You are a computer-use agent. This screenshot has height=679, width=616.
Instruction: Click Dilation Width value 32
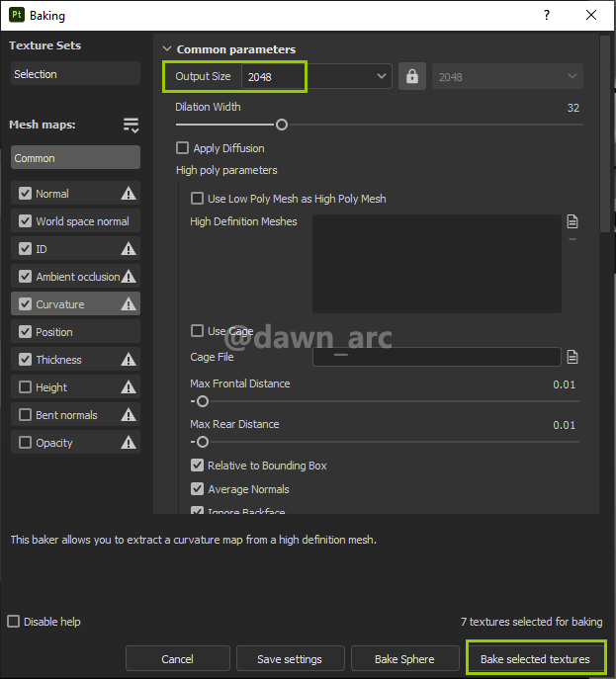point(573,108)
